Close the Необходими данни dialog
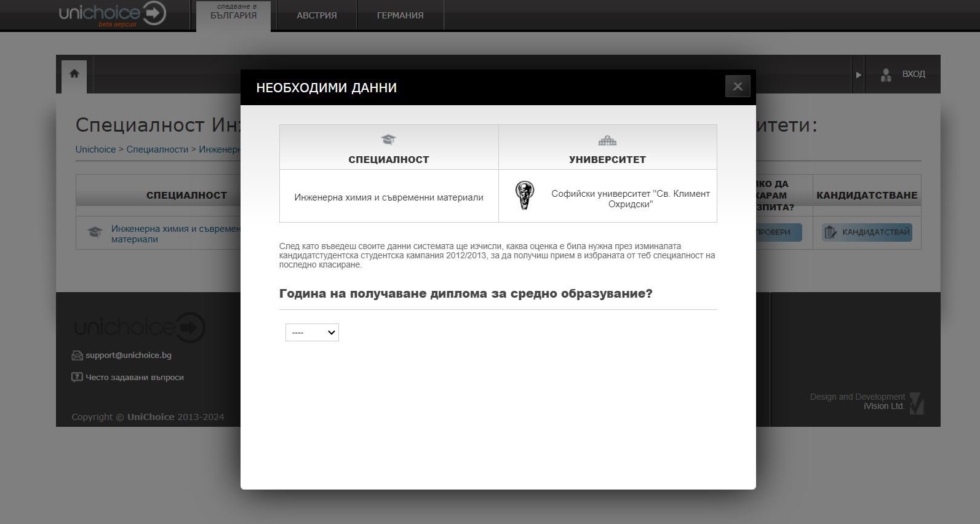 (x=737, y=87)
